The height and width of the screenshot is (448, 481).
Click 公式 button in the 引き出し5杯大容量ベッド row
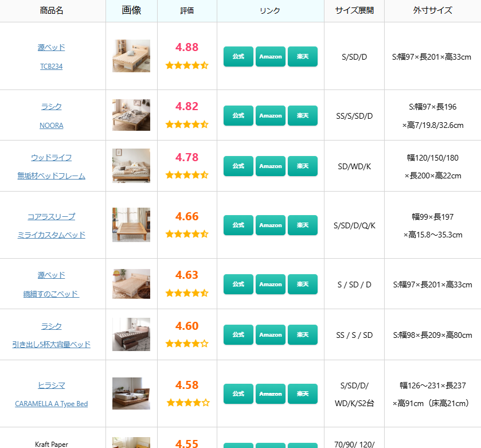coord(238,335)
